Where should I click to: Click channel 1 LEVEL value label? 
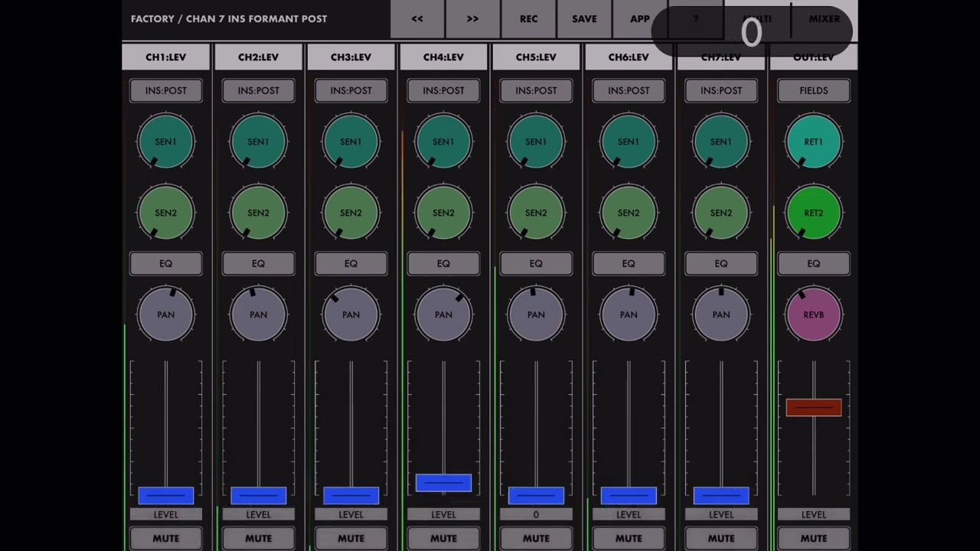pos(165,514)
